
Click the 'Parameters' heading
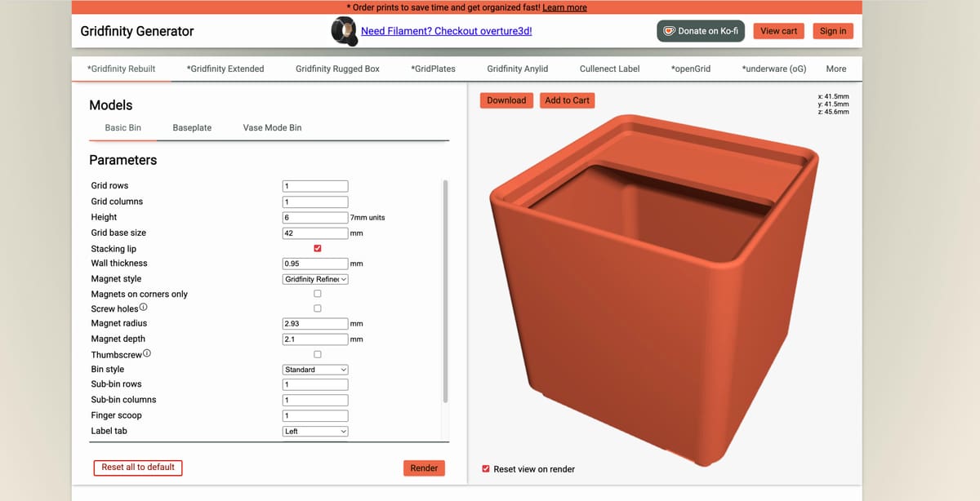(122, 160)
